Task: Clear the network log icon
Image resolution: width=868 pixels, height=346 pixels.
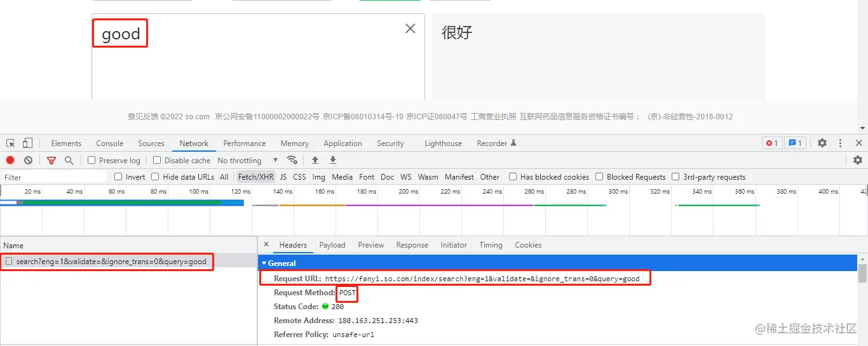Action: pyautogui.click(x=28, y=160)
